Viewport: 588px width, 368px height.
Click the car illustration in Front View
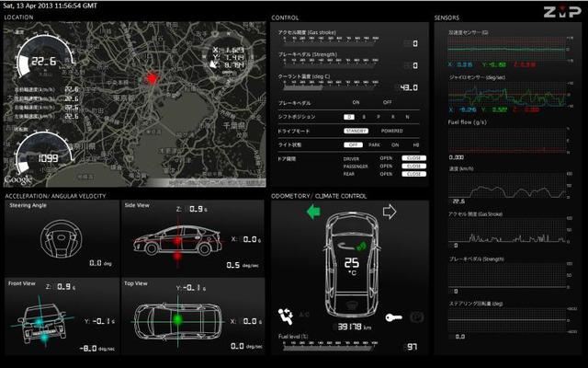[x=42, y=324]
